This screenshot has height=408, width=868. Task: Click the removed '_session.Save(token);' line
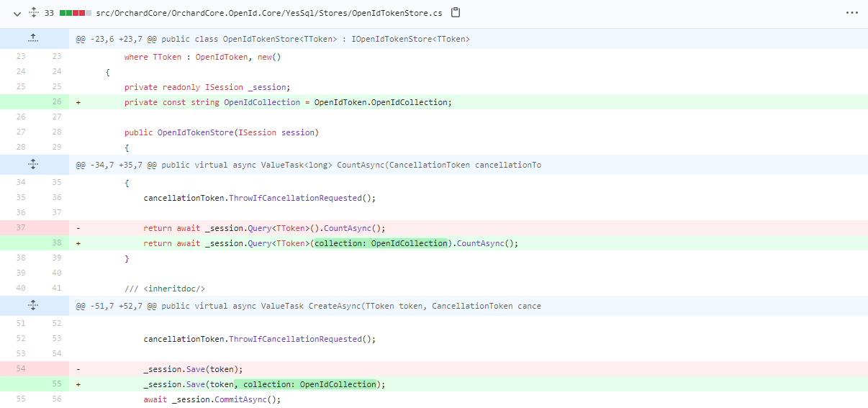coord(193,369)
